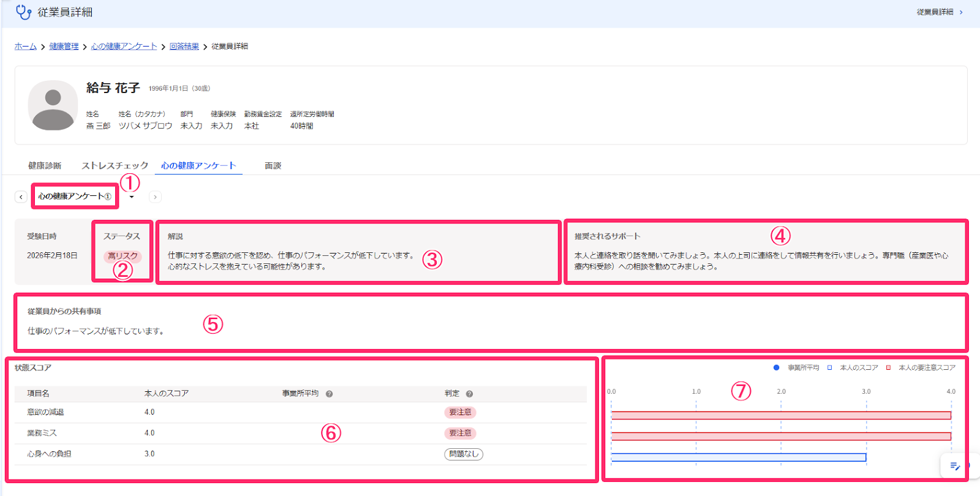Open the floating note edit icon

(x=955, y=466)
